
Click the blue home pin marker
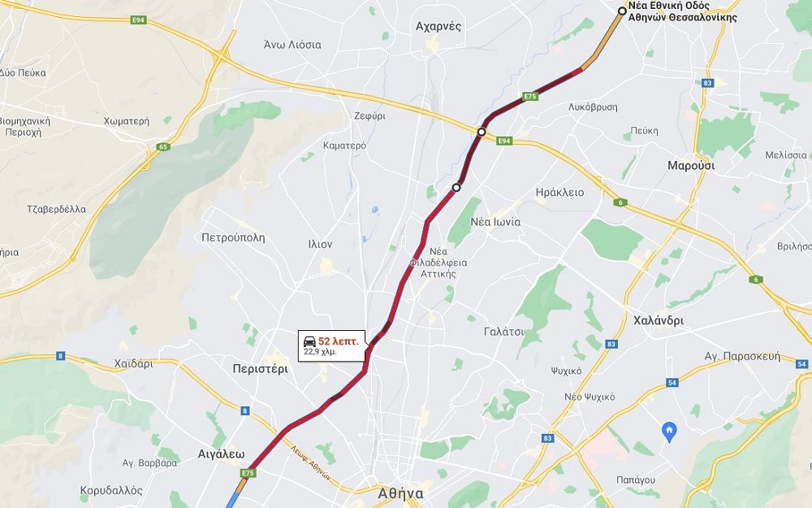click(669, 432)
